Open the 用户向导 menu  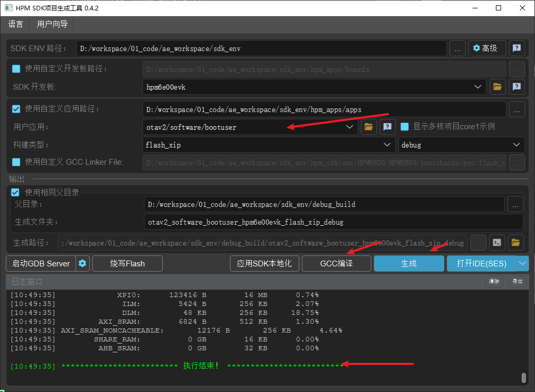(52, 24)
